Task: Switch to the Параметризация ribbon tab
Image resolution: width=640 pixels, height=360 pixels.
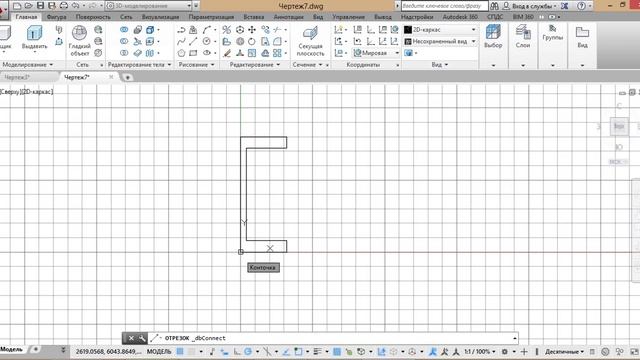Action: [211, 17]
